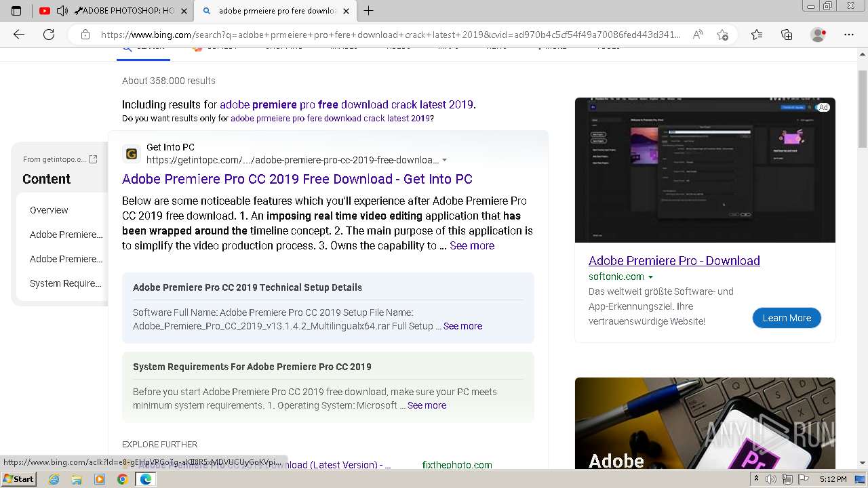Open fixthephoto.com explore further link
The image size is (868, 488).
(x=457, y=465)
